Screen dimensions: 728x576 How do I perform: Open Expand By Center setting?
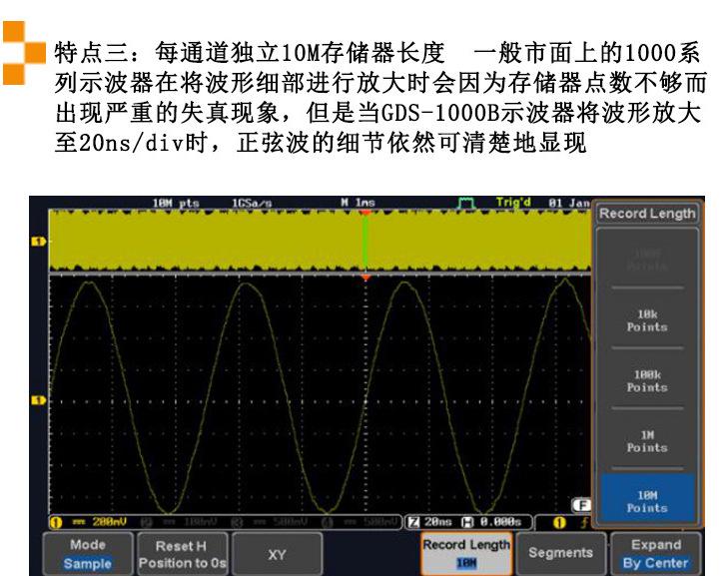pos(655,554)
